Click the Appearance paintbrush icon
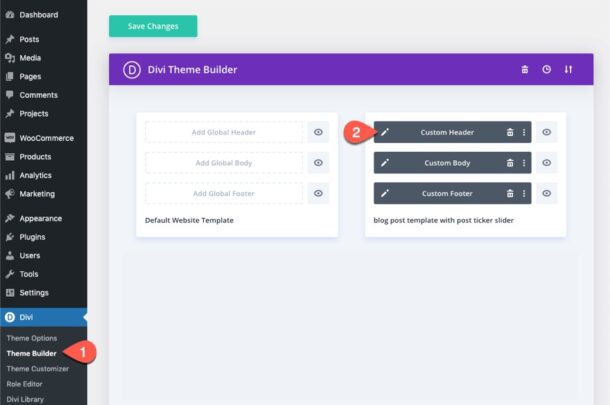This screenshot has height=405, width=610. click(10, 218)
